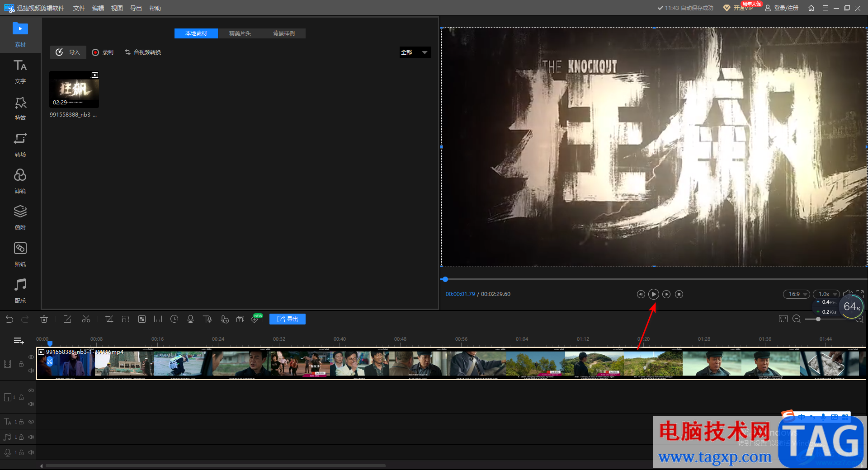The image size is (868, 470).
Task: Mute the music track speaker icon
Action: point(31,437)
